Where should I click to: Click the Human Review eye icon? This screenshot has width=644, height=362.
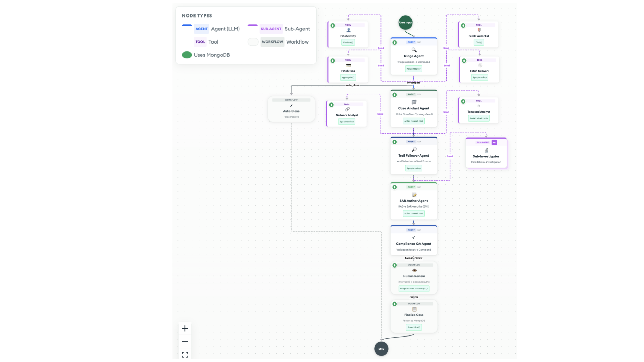[414, 270]
